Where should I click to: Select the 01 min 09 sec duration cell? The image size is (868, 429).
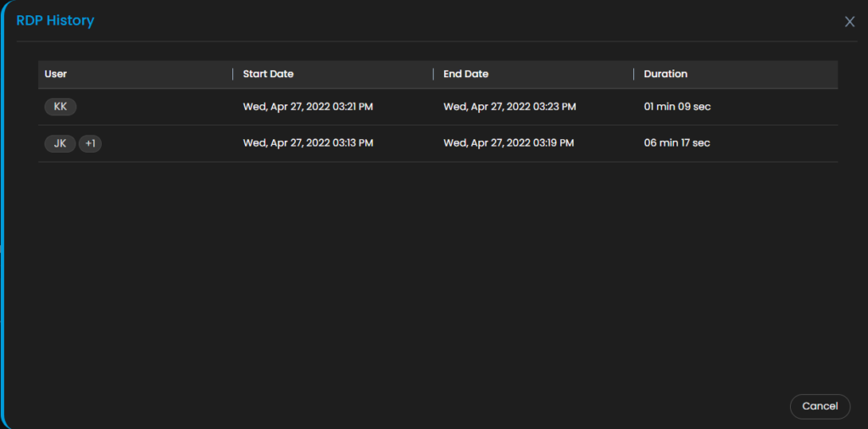(677, 106)
